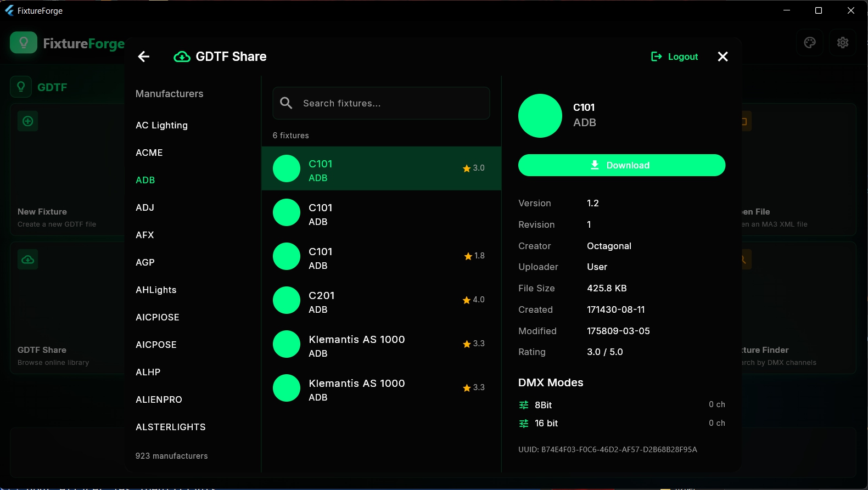Select ALIENPRO manufacturer
Image resolution: width=868 pixels, height=490 pixels.
(159, 399)
